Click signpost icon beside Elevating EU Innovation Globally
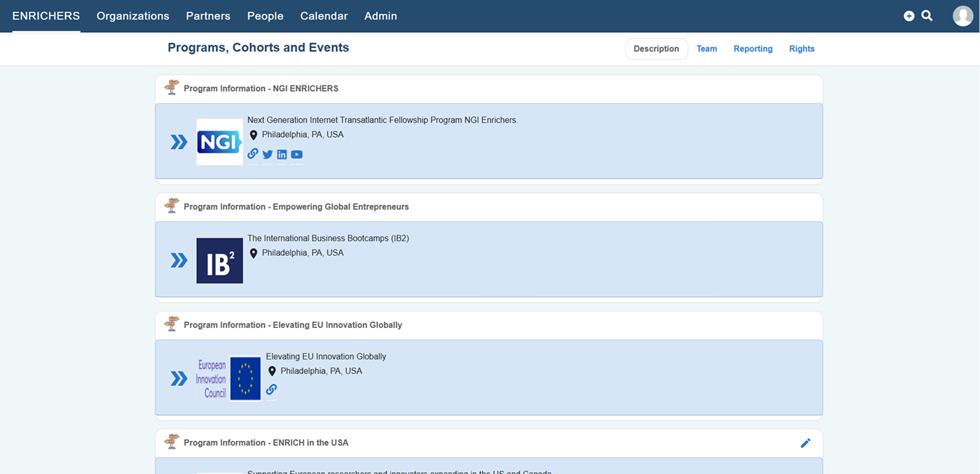The height and width of the screenshot is (474, 980). (x=171, y=324)
